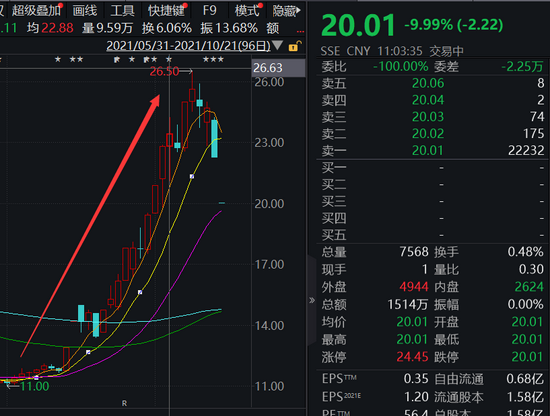Click the 换手 0.48% value
The image size is (550, 416).
pyautogui.click(x=525, y=252)
